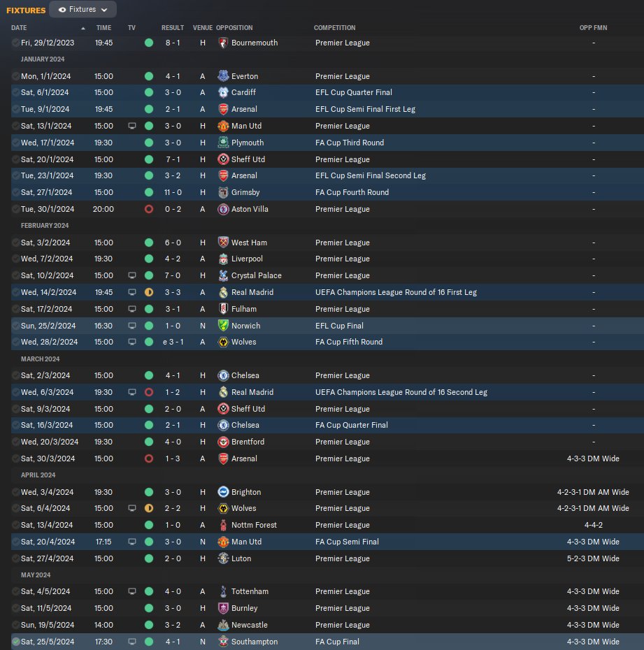
Task: Open the 11 - 0 result against Grimsby
Action: tap(173, 192)
